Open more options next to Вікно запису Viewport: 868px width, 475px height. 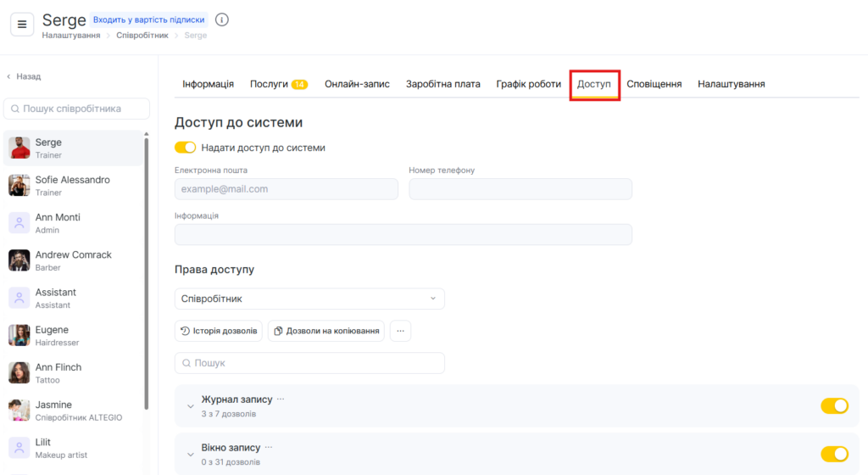coord(269,447)
